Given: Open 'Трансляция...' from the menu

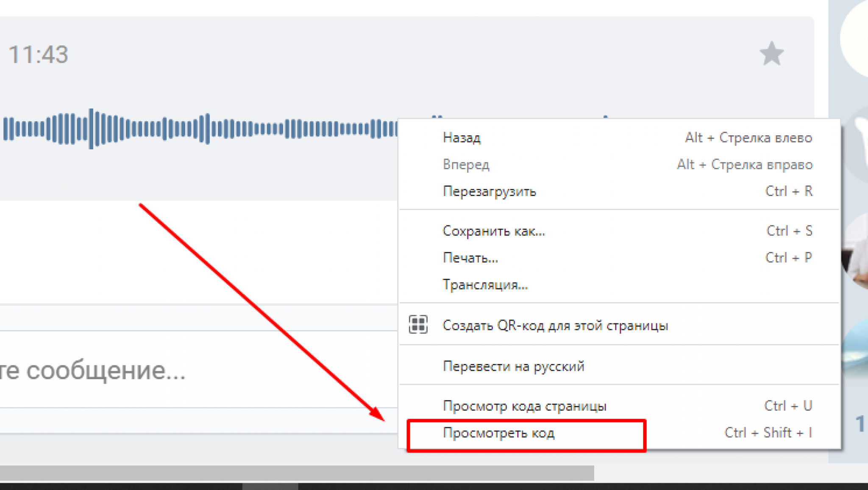Looking at the screenshot, I should [619, 284].
